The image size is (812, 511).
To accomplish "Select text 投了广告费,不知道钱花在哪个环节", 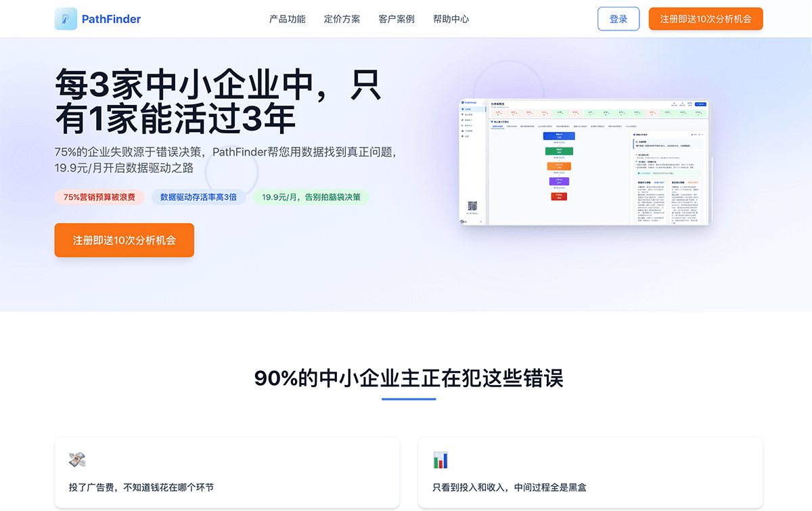I will coord(141,487).
